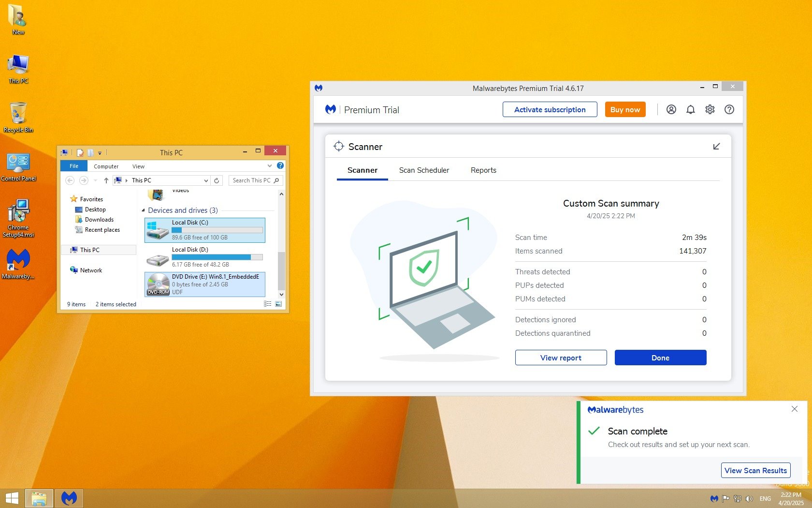Open the View ribbon tab

(138, 166)
